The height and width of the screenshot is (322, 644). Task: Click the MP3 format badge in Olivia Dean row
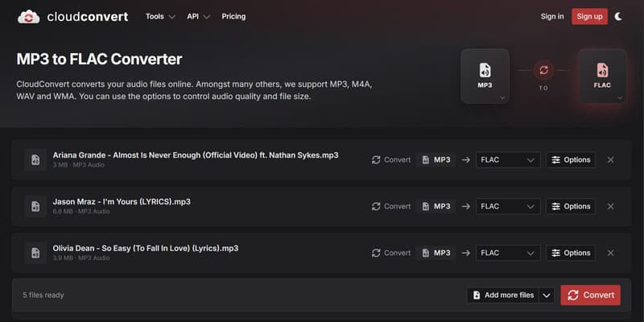point(436,253)
